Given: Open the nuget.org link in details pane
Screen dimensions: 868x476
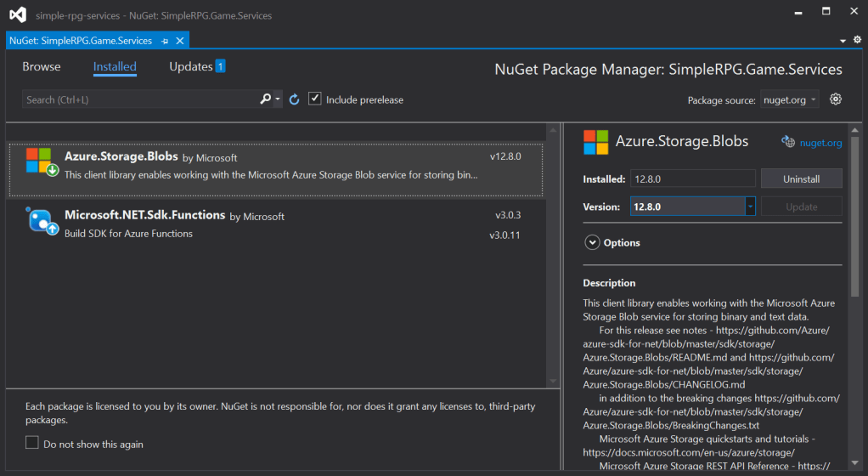Looking at the screenshot, I should click(x=820, y=143).
